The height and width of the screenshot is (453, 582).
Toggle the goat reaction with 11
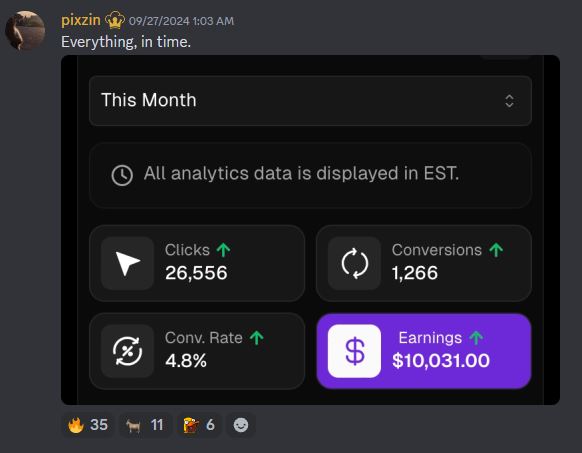[x=145, y=425]
